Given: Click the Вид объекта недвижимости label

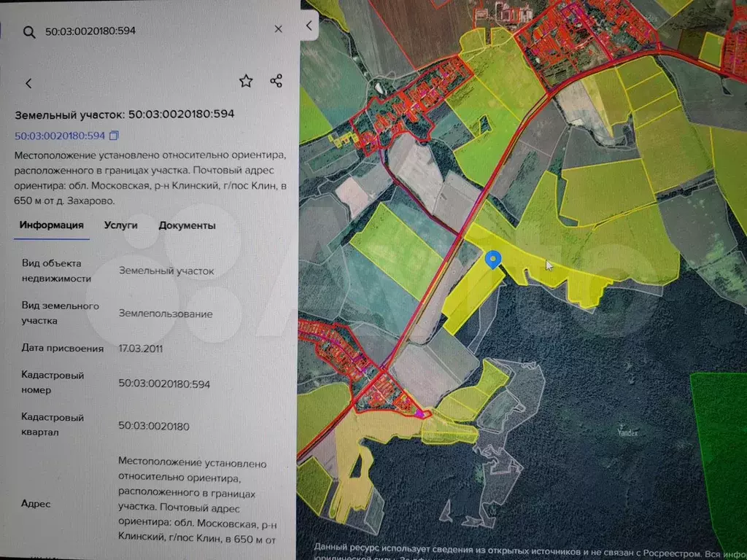Looking at the screenshot, I should [x=56, y=271].
